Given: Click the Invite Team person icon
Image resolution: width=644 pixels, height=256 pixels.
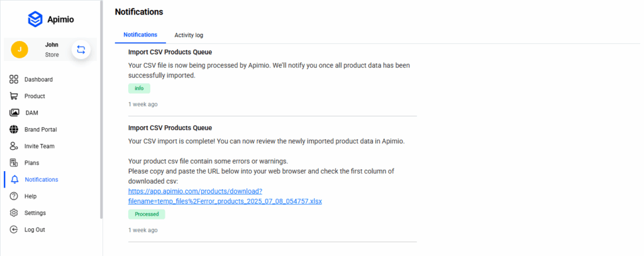Looking at the screenshot, I should click(14, 146).
